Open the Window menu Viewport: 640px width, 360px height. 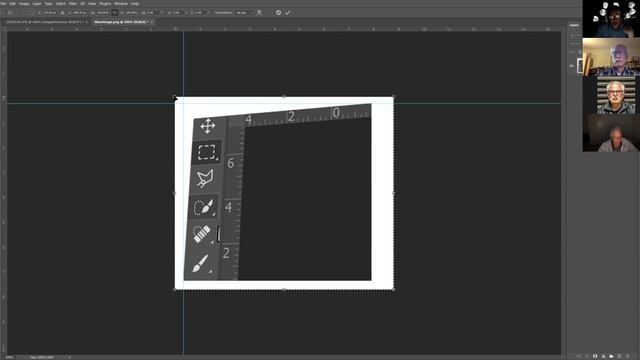(x=121, y=4)
